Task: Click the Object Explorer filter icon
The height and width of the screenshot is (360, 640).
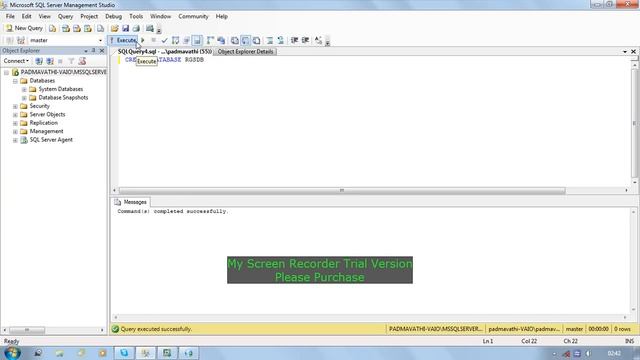Action: pos(71,61)
